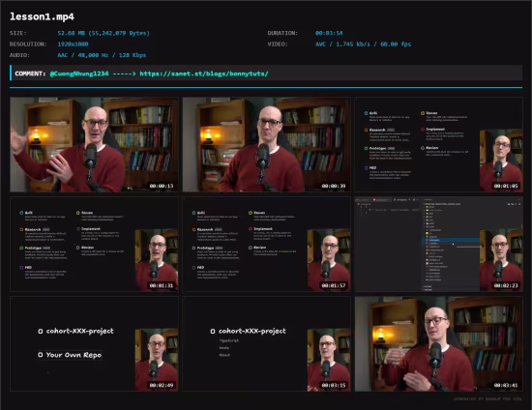Click the sanet.st blogs URL in the comment
This screenshot has width=532, height=410.
point(204,73)
